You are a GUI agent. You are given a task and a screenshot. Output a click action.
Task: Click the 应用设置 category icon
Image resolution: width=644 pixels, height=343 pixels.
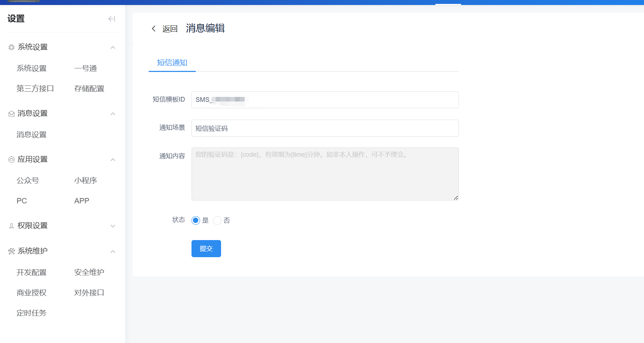coord(11,159)
